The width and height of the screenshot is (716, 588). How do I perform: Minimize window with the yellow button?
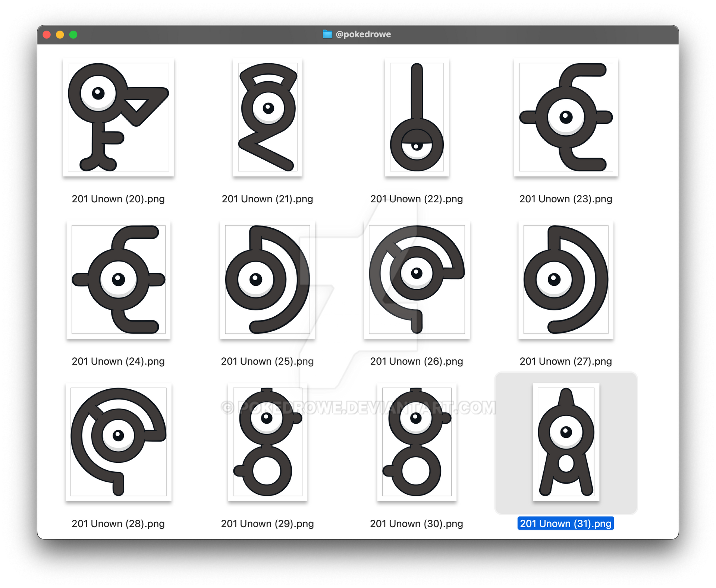pyautogui.click(x=60, y=35)
